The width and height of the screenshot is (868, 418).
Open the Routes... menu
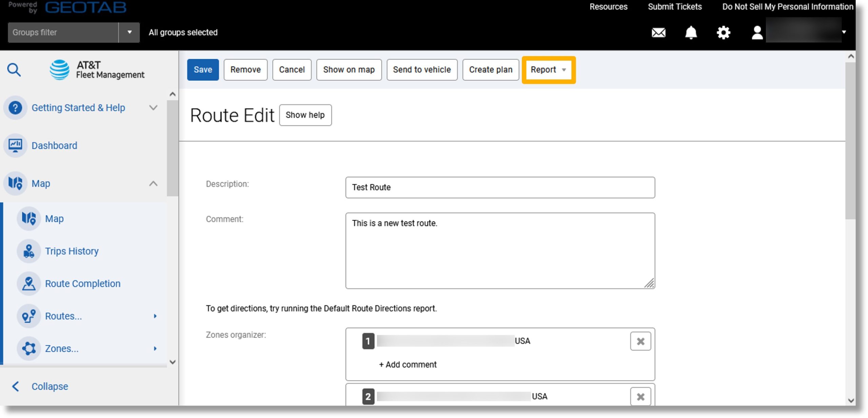(63, 316)
